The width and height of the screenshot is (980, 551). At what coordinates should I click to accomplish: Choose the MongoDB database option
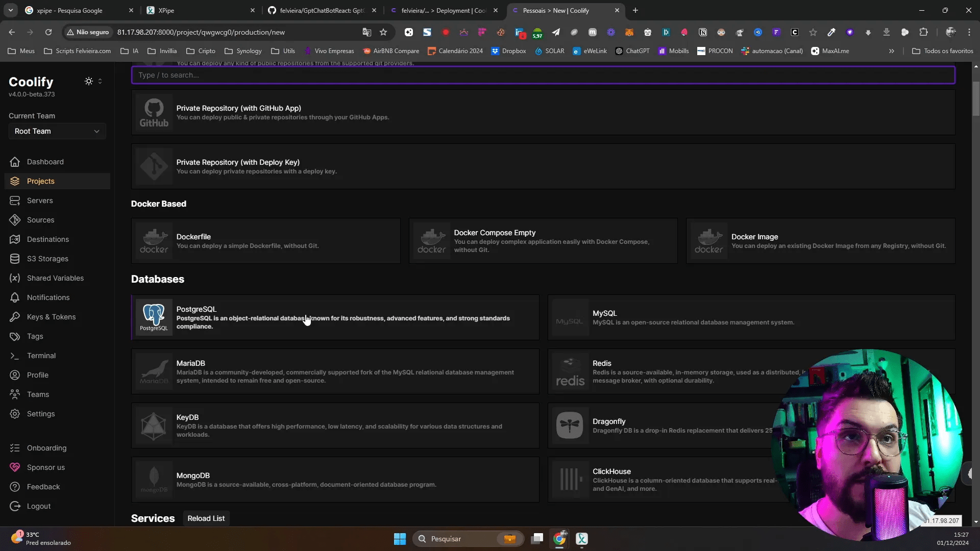[x=335, y=480]
